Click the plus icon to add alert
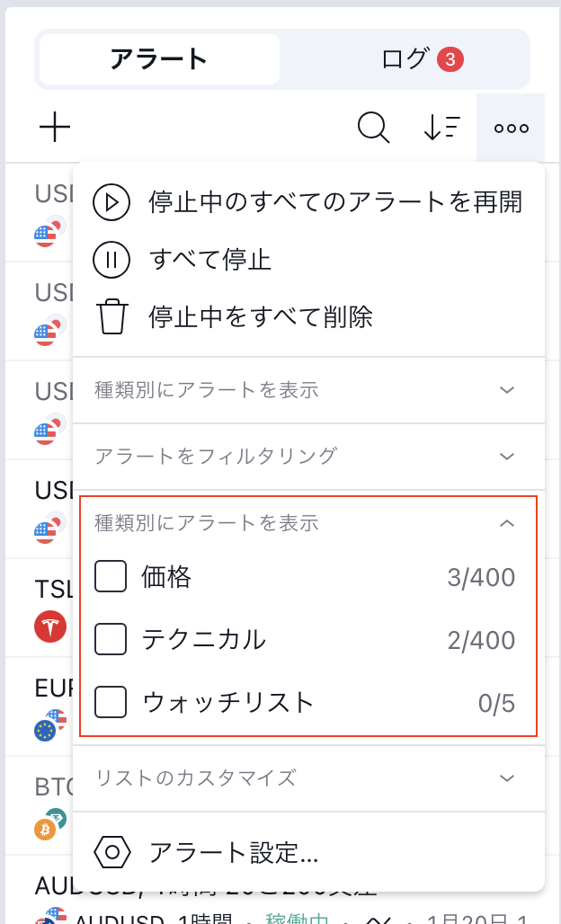This screenshot has height=924, width=561. tap(55, 128)
